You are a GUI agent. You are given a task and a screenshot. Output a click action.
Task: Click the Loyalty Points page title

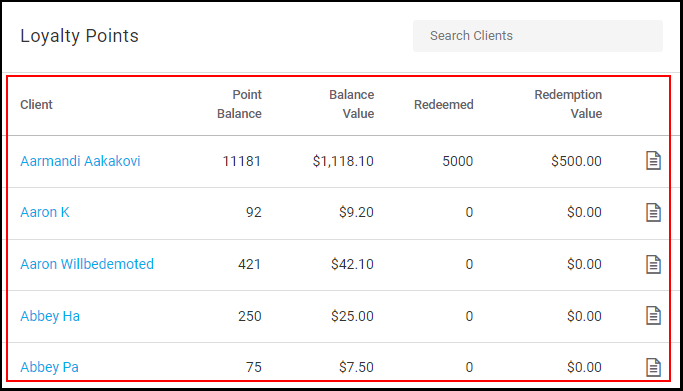coord(79,36)
